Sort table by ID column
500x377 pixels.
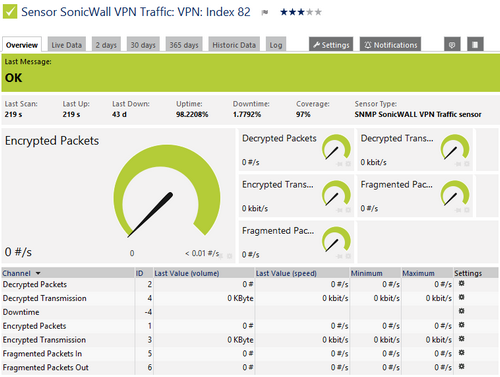139,273
